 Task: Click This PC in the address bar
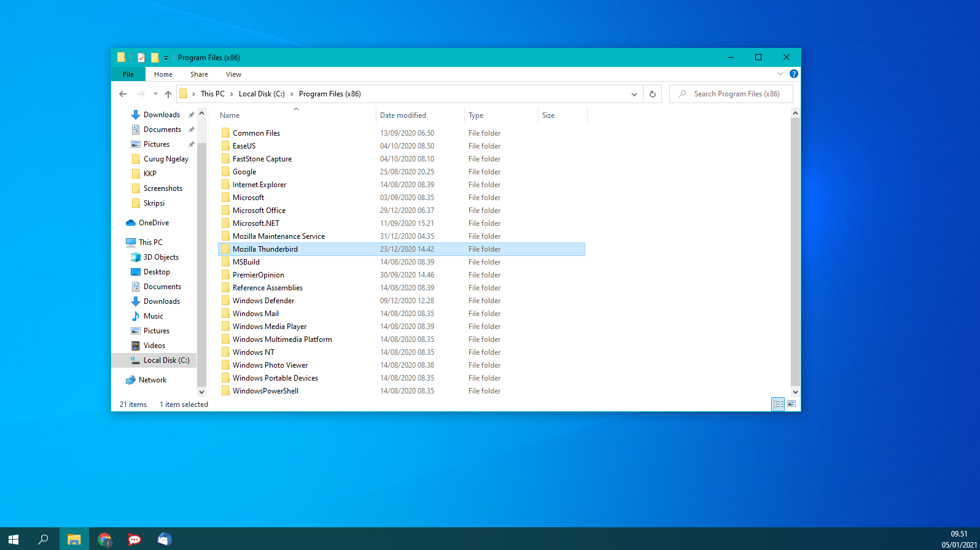point(212,94)
